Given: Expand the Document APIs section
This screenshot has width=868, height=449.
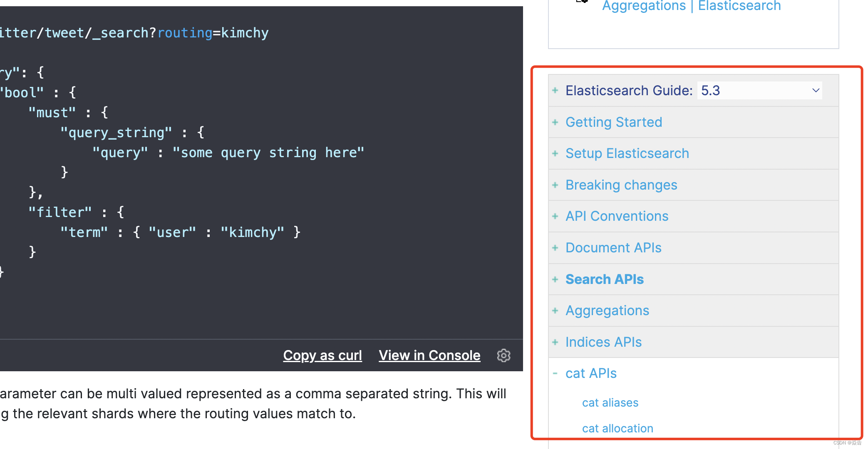Looking at the screenshot, I should coord(556,247).
